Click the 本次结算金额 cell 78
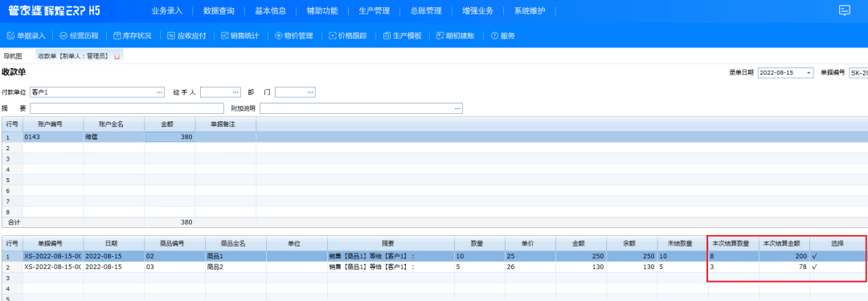This screenshot has height=301, width=868. [x=784, y=266]
